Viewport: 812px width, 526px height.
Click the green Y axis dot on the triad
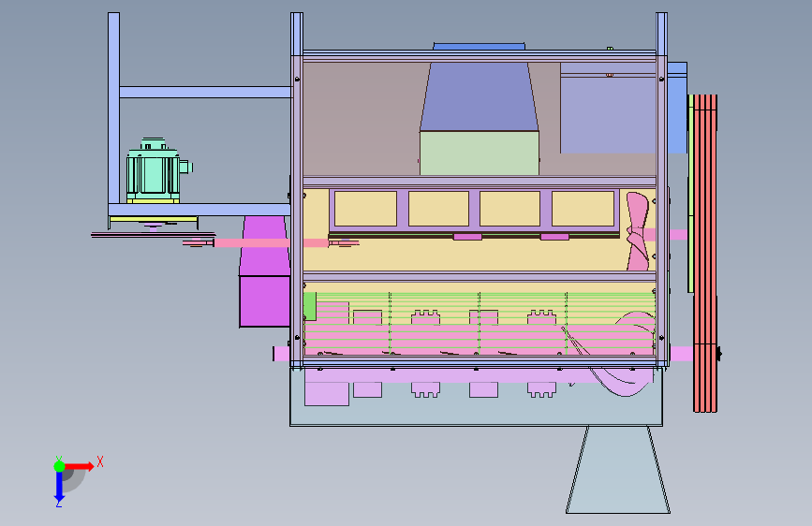pos(59,466)
